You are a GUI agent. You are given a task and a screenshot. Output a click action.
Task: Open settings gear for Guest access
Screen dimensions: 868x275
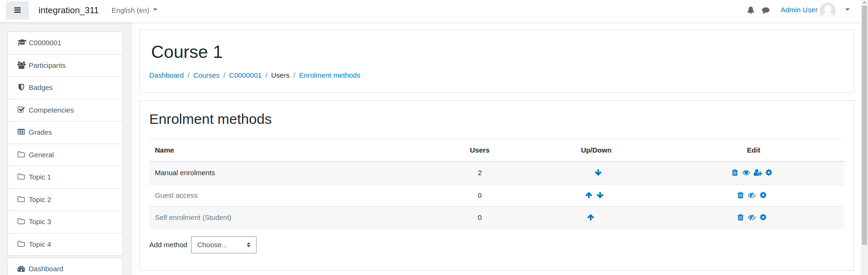click(763, 195)
